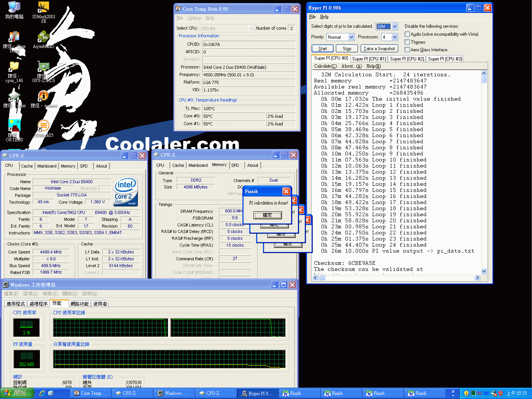
Task: Click the Intel Core 2 Duo logo in CPU-Z
Action: pyautogui.click(x=126, y=192)
